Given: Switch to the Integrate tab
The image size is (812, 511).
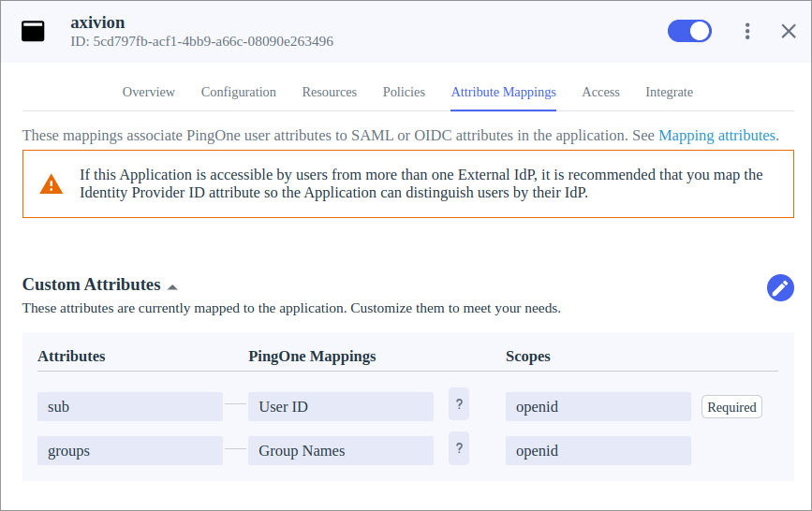Looking at the screenshot, I should [x=669, y=92].
